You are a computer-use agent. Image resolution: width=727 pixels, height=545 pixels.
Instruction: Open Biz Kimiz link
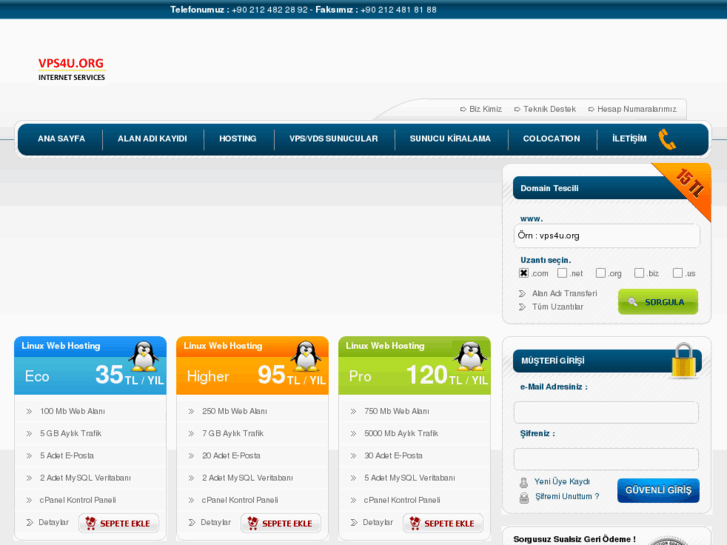coord(485,109)
